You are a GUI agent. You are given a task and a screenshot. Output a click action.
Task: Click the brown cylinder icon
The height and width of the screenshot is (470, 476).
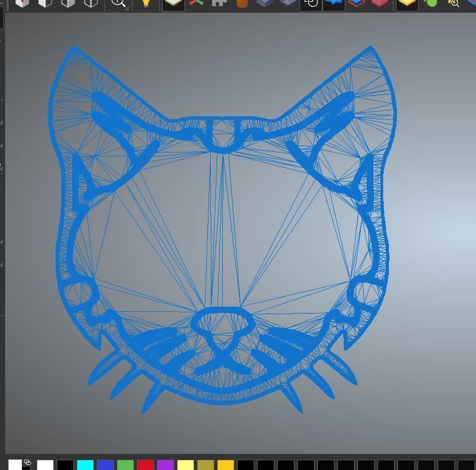pos(242,3)
